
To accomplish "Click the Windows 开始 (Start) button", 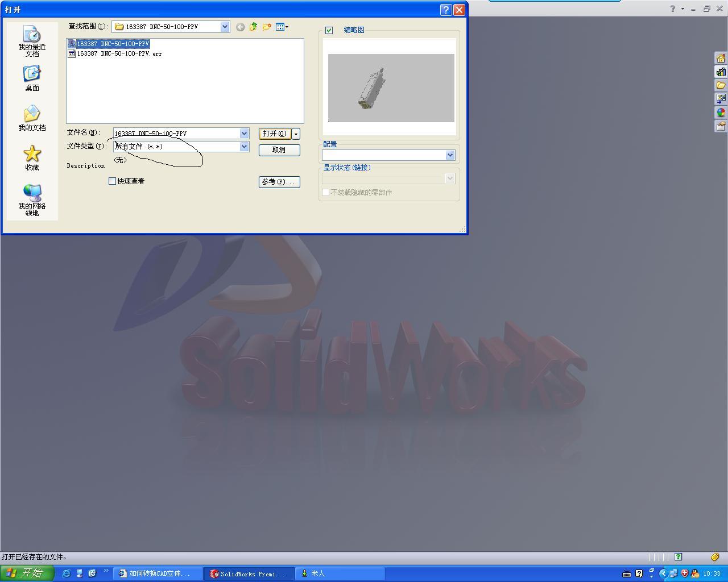I will (27, 573).
